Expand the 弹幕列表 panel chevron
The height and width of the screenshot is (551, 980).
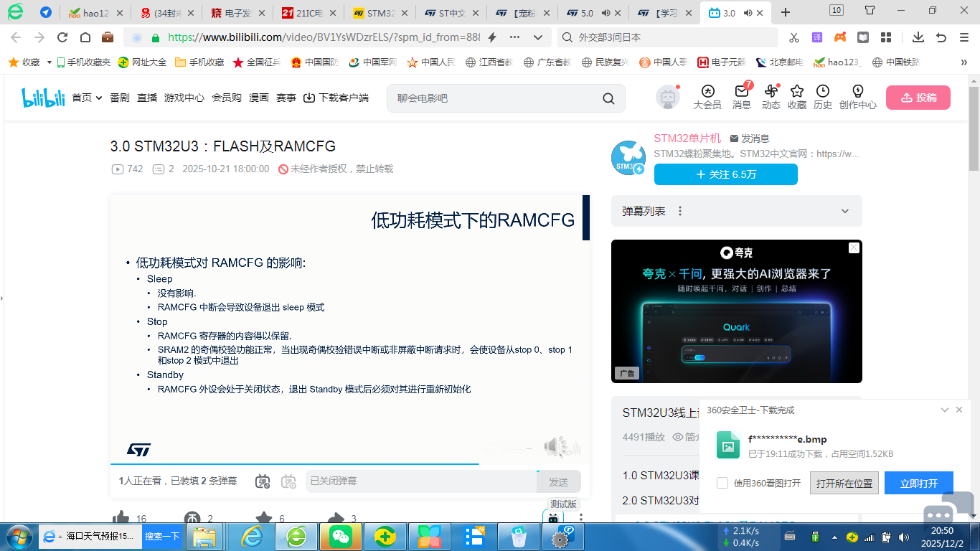point(845,211)
